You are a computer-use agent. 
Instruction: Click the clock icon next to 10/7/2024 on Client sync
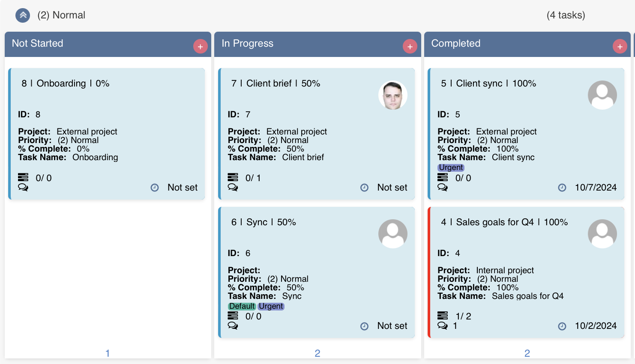pyautogui.click(x=562, y=187)
